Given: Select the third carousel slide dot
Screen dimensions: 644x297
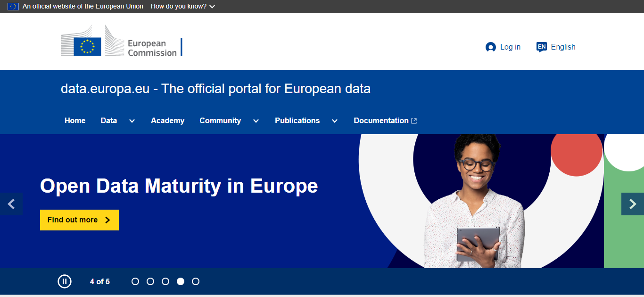Looking at the screenshot, I should click(165, 281).
